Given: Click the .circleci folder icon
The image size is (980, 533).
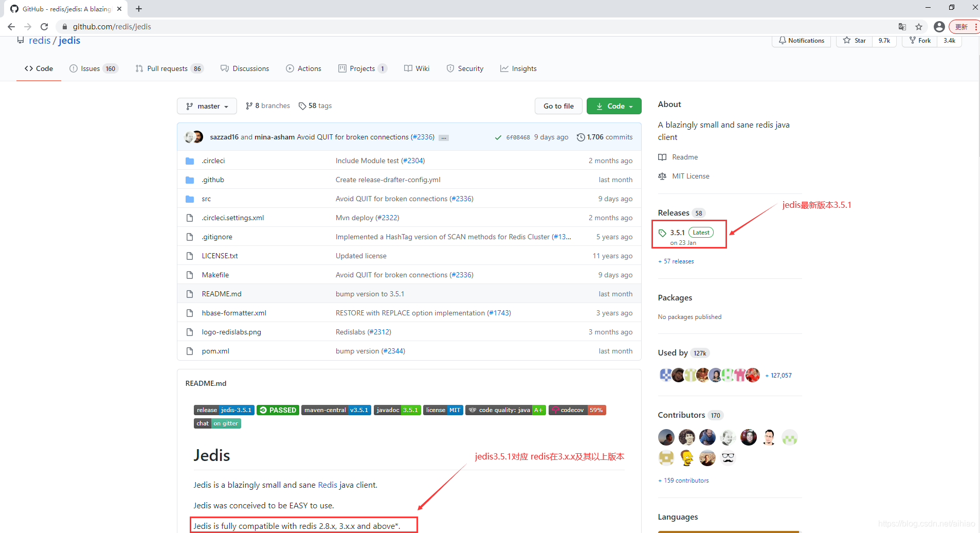Looking at the screenshot, I should point(190,161).
